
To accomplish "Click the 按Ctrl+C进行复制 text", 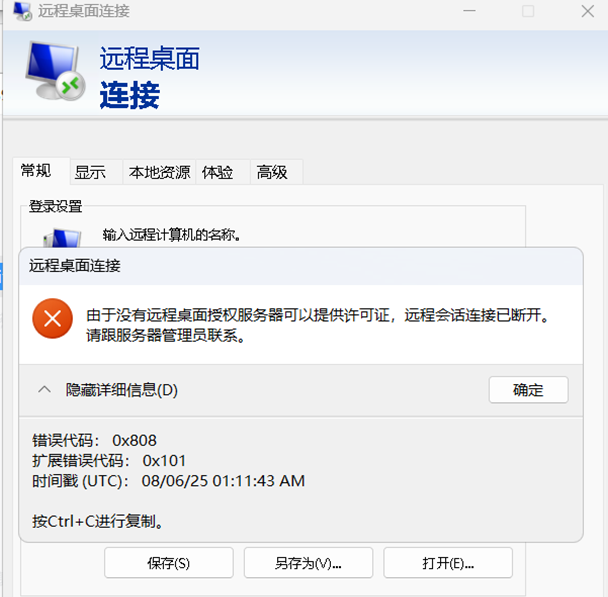I will 97,521.
